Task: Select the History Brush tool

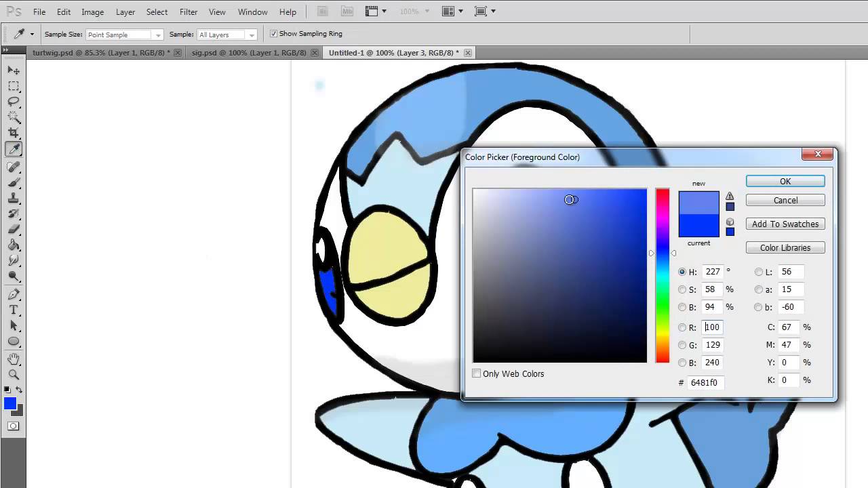Action: (14, 213)
